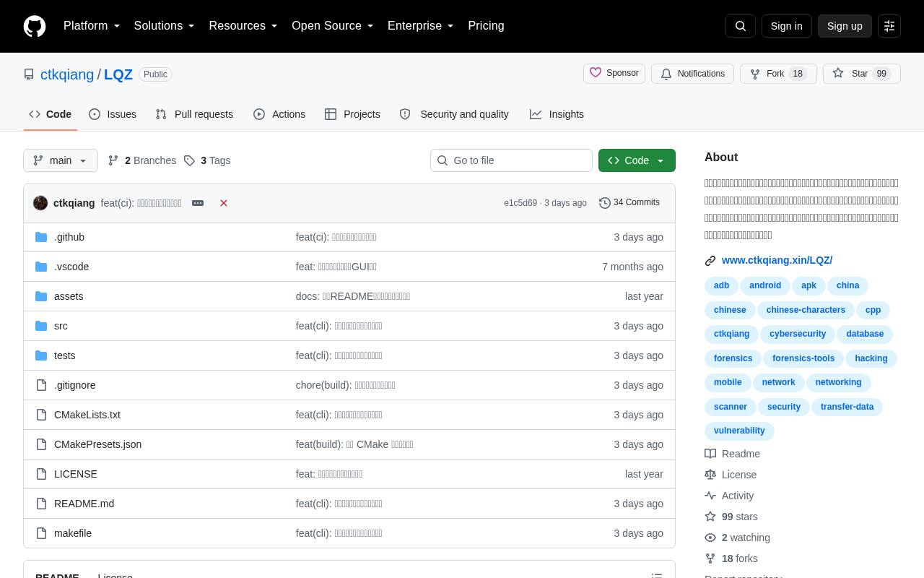924x578 pixels.
Task: Switch to the Security and quality tab
Action: pyautogui.click(x=454, y=114)
